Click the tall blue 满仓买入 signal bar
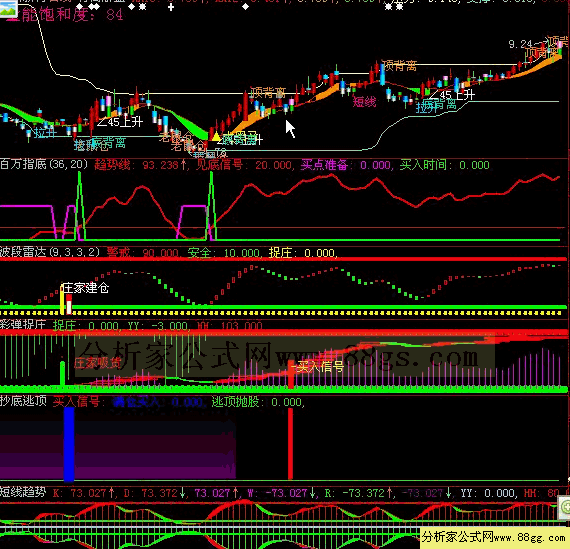Screen dimensions: 570x549 [x=69, y=444]
